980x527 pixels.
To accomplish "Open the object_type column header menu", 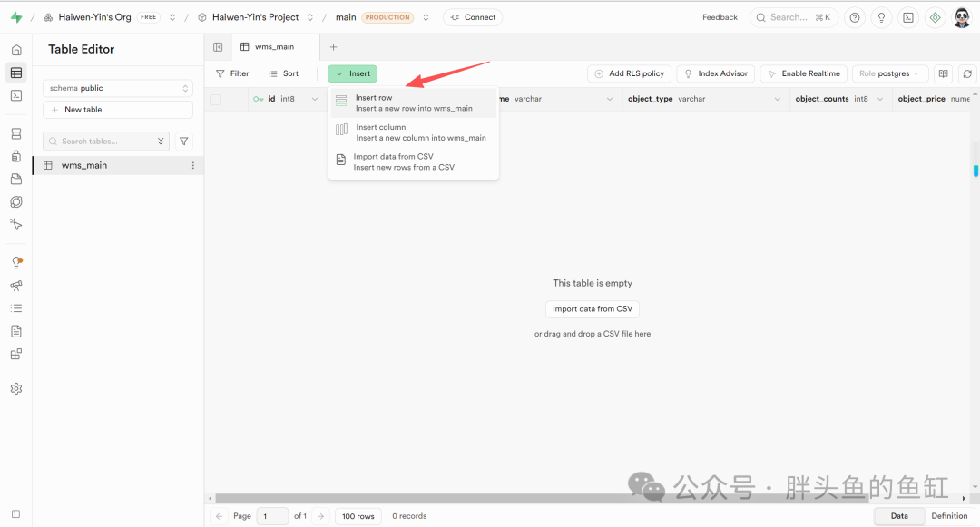I will [778, 99].
